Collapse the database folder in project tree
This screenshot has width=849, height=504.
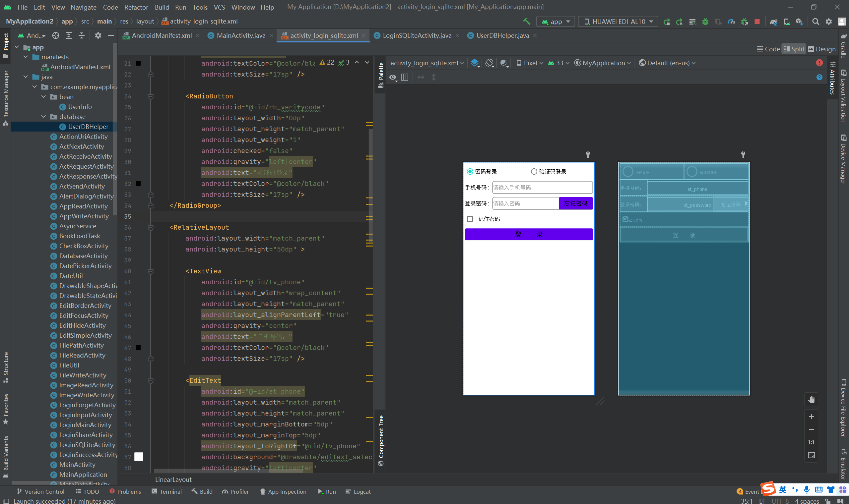click(x=43, y=117)
